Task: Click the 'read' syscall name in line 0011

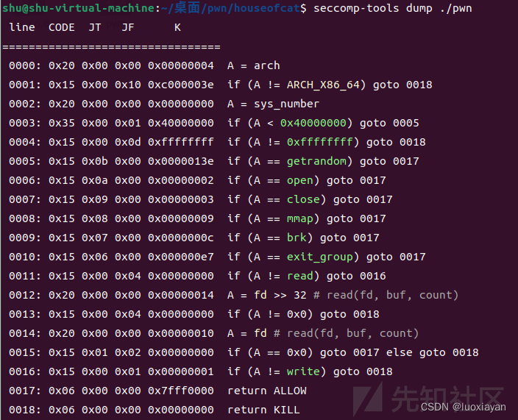Action: [x=299, y=276]
